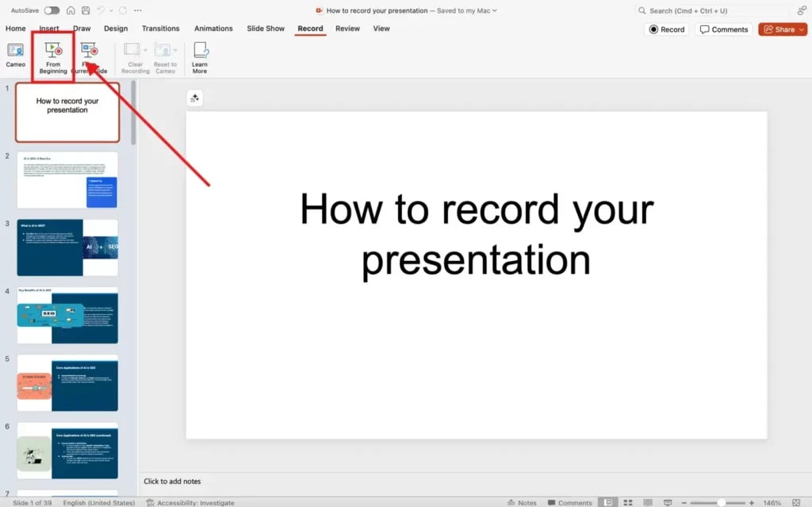
Task: Expand the Clear Recording dropdown arrow
Action: click(145, 49)
